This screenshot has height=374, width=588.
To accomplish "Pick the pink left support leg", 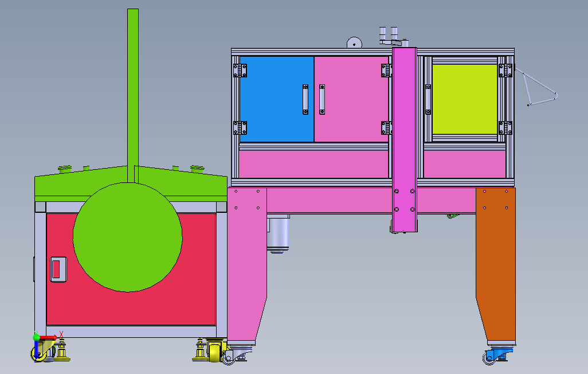I will [247, 265].
